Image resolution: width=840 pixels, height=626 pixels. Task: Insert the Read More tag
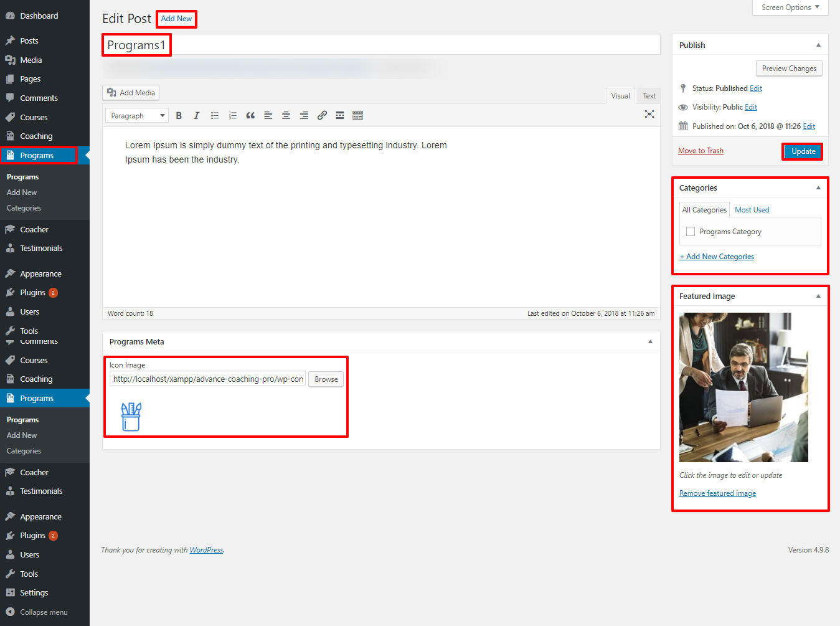tap(340, 115)
